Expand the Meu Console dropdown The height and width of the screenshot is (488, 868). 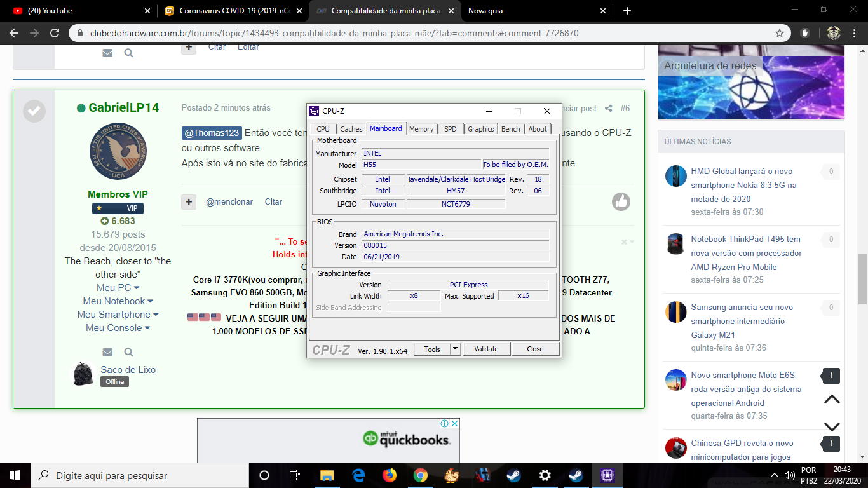tap(118, 328)
